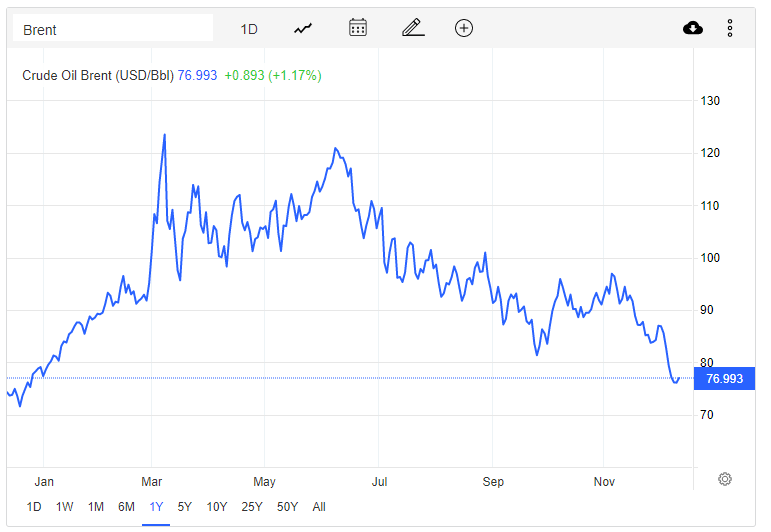This screenshot has width=771, height=532.
Task: Select the 6M time range
Action: pos(126,507)
